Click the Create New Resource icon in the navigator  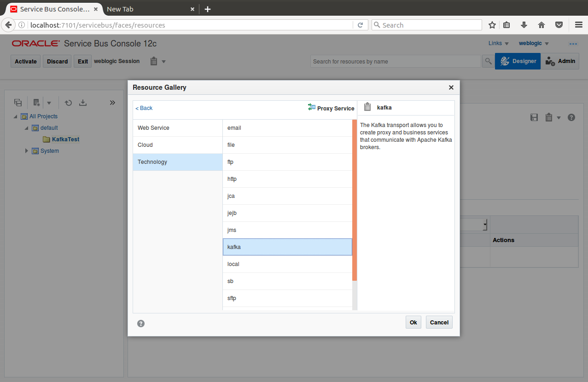click(x=36, y=102)
